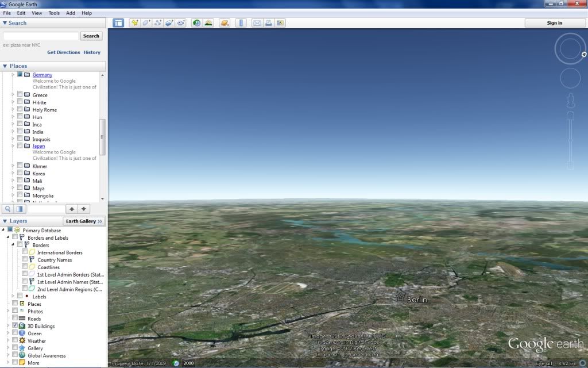
Task: Click the Places search magnifier icon
Action: click(x=7, y=209)
